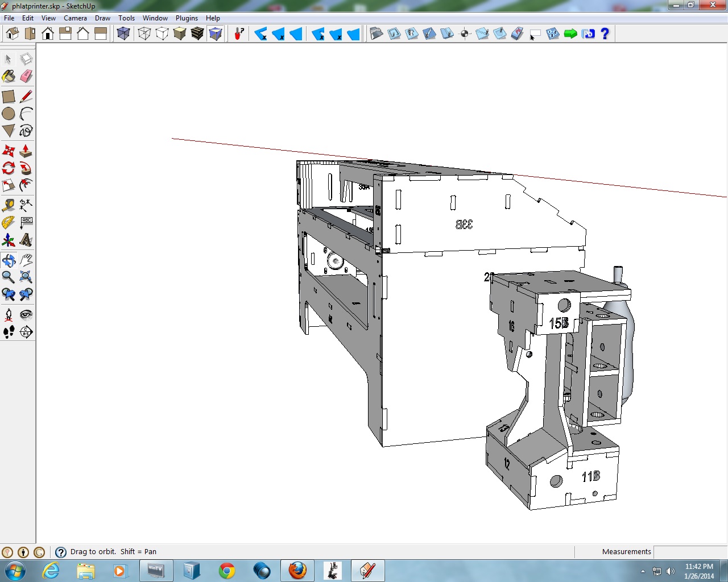The image size is (728, 582).
Task: Select the 3D Text tool
Action: click(26, 240)
